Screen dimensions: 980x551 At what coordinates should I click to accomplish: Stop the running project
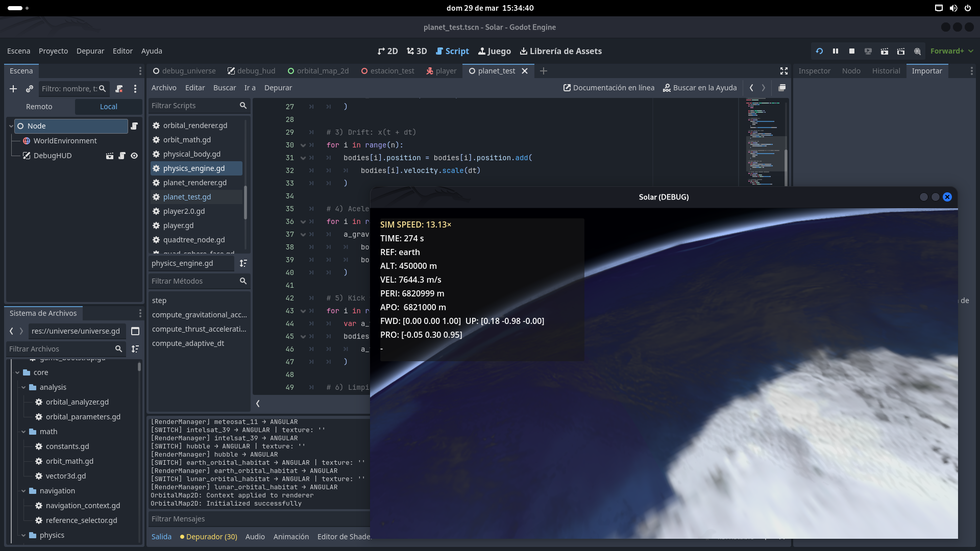click(x=852, y=51)
